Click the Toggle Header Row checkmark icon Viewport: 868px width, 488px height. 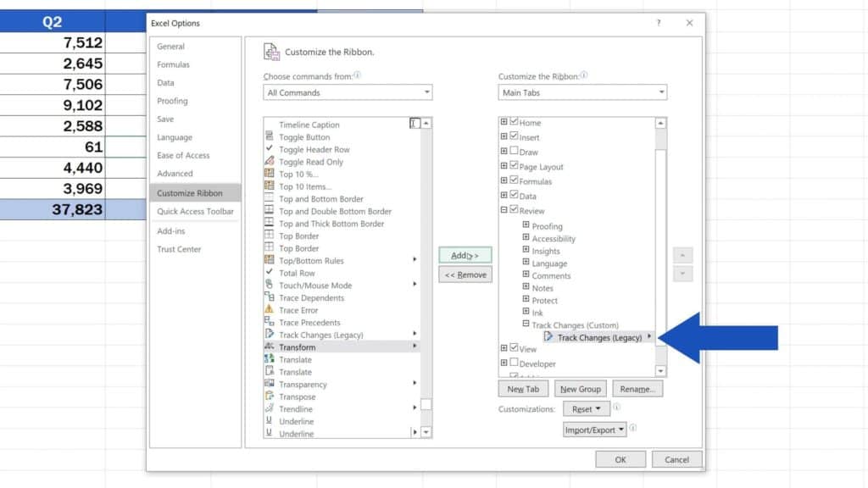(269, 148)
